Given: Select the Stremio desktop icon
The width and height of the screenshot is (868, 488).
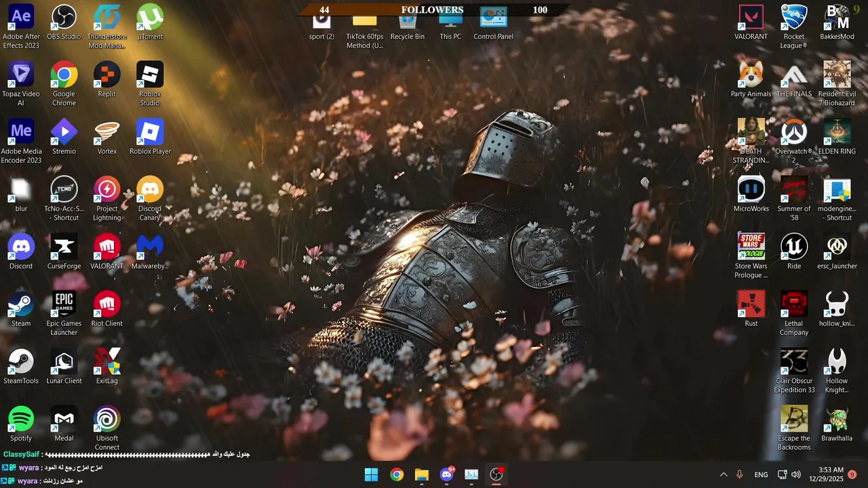Looking at the screenshot, I should click(x=64, y=138).
